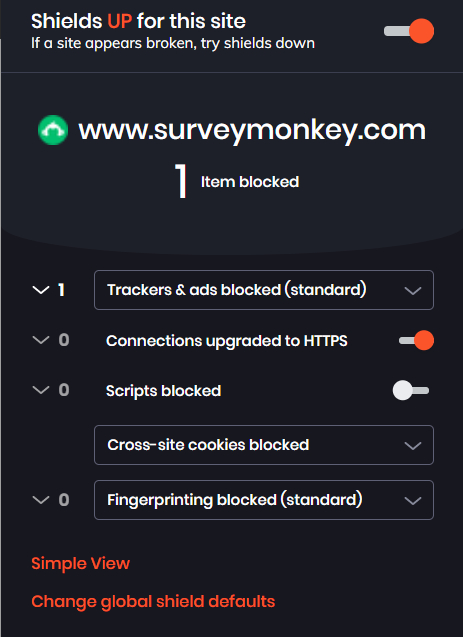This screenshot has width=463, height=637.
Task: Open Fingerprinting blocked dropdown
Action: 264,500
